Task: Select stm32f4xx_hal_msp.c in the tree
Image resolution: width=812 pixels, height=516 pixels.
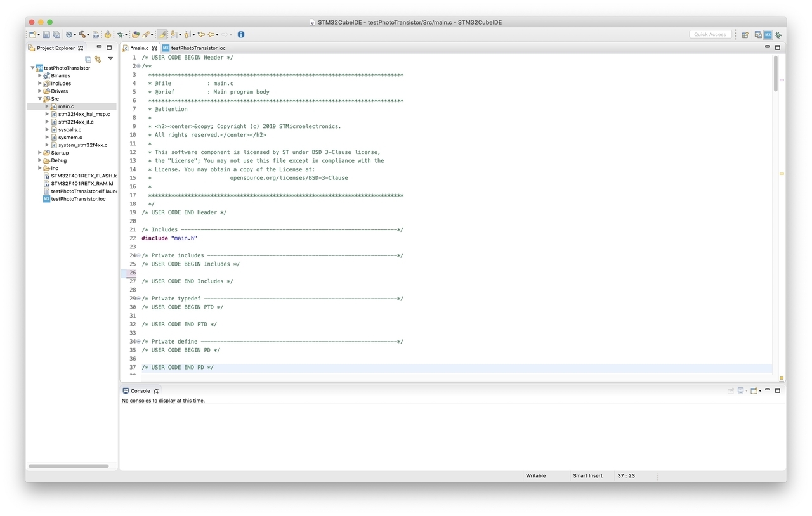Action: click(84, 114)
